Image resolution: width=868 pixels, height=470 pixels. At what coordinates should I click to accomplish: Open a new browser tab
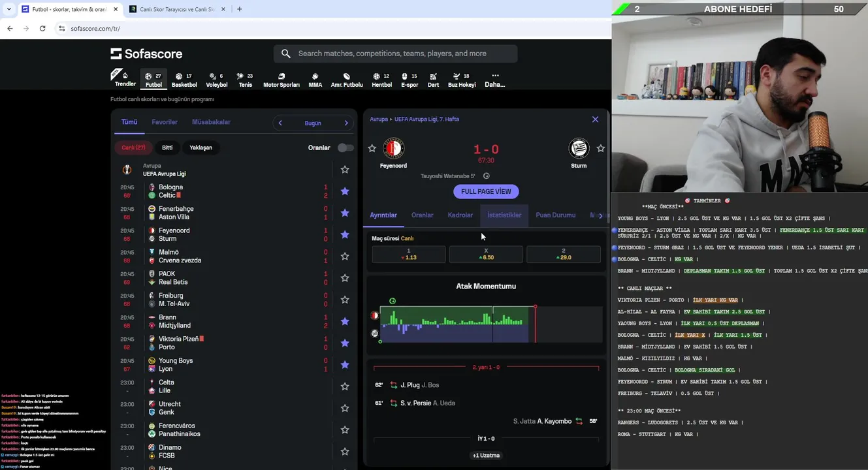(x=239, y=9)
